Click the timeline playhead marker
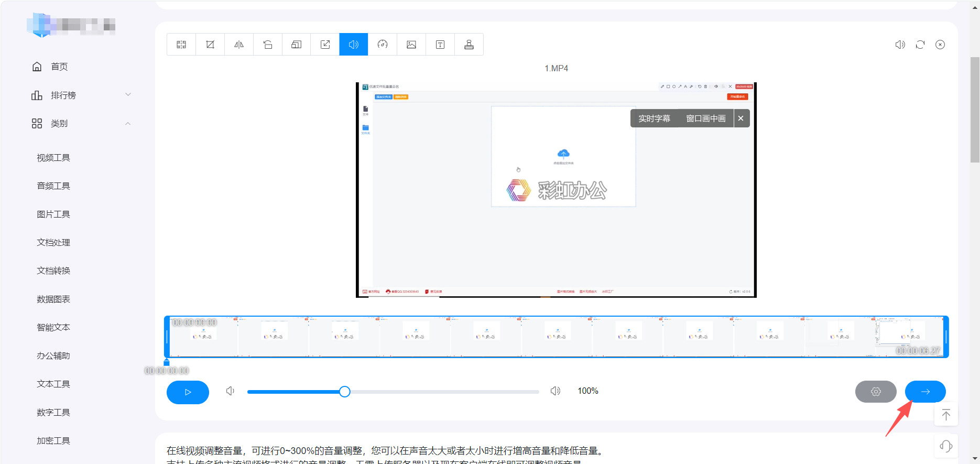The height and width of the screenshot is (464, 980). coord(167,362)
